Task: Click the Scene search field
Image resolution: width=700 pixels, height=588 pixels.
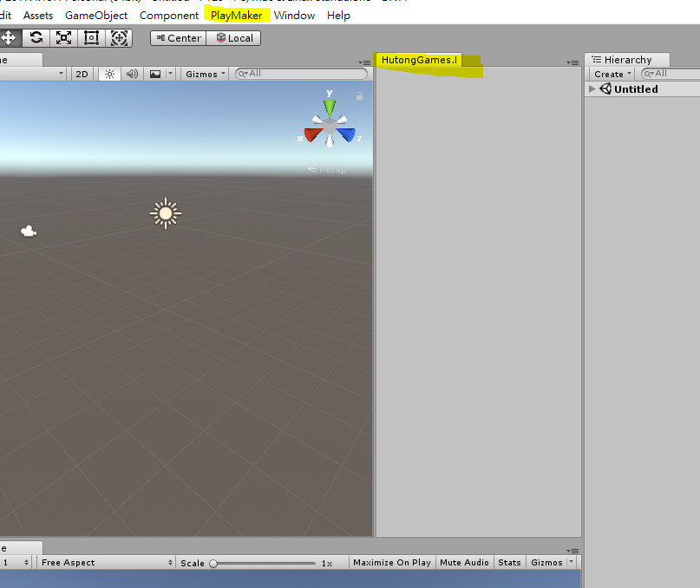Action: (x=301, y=74)
